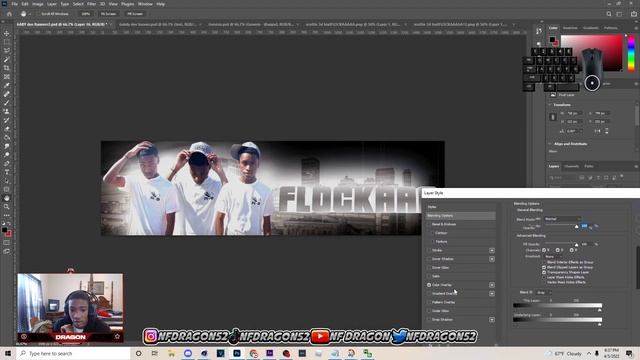The image size is (640, 360).
Task: Select the Zoom tool in toolbar
Action: tap(7, 207)
